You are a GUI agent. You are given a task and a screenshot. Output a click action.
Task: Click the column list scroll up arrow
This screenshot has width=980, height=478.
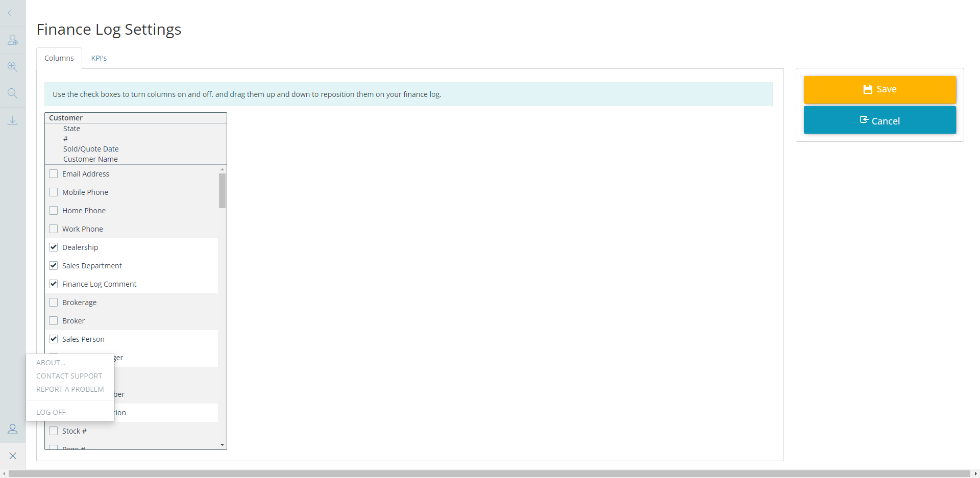222,169
